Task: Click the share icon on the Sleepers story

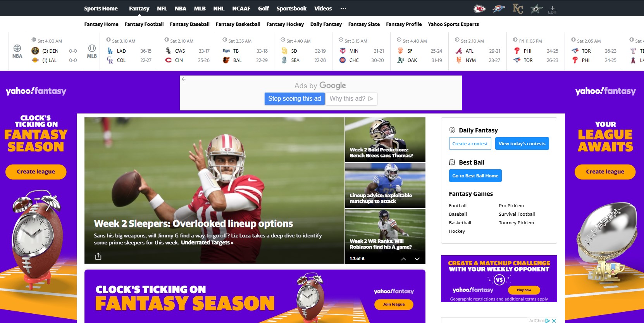Action: (x=98, y=256)
